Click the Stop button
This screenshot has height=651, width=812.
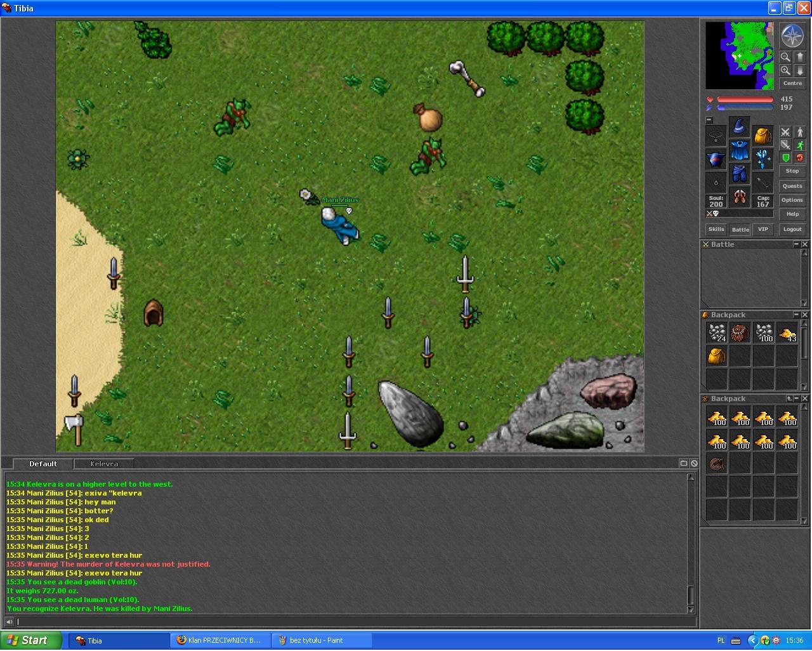coord(792,171)
